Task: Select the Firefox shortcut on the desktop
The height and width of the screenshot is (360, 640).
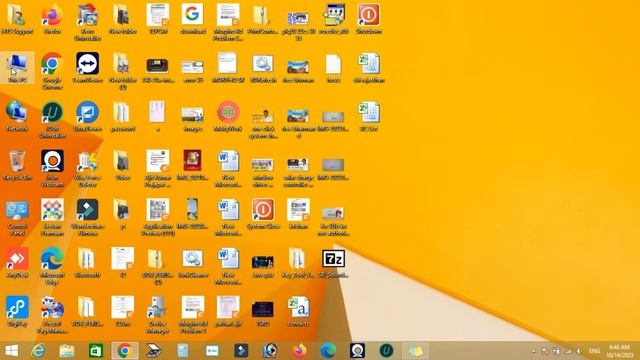Action: tap(52, 19)
